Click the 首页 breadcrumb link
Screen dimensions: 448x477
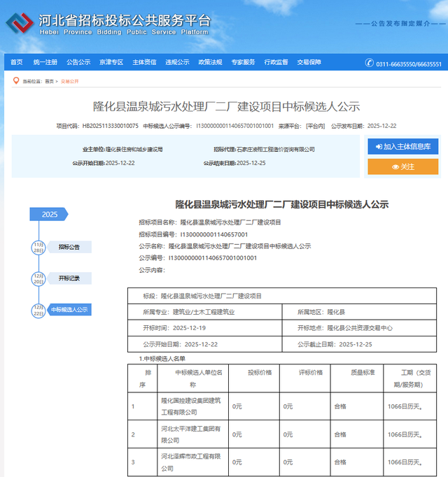point(49,81)
